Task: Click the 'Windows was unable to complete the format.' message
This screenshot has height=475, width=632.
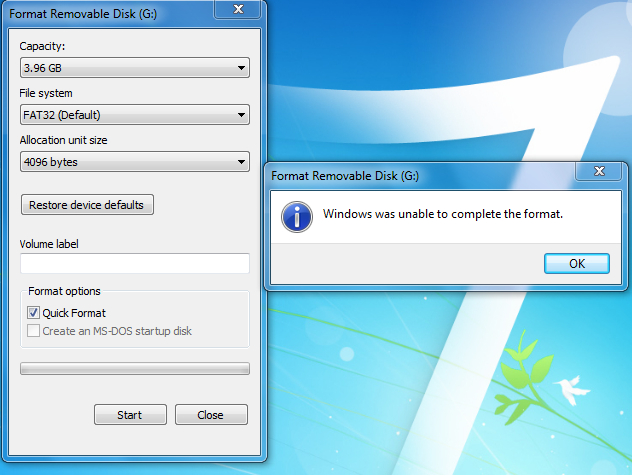Action: point(443,214)
